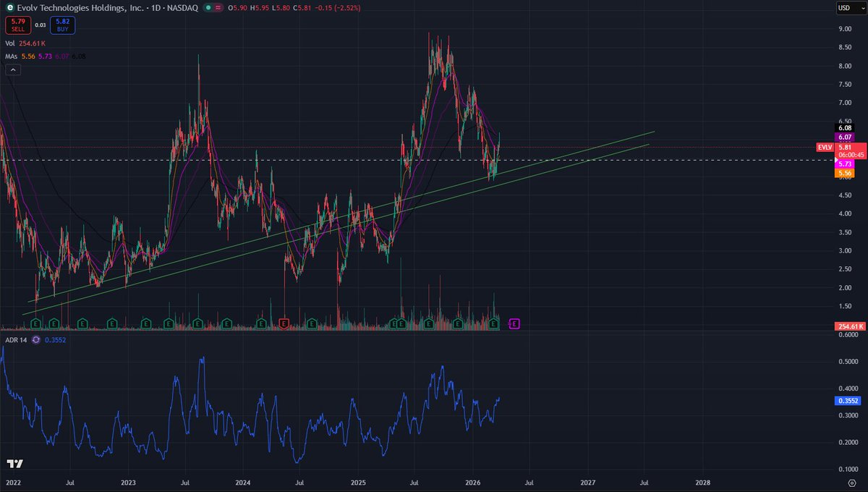Click the EVLV symbol label on price scale
The height and width of the screenshot is (492, 868).
pyautogui.click(x=824, y=147)
